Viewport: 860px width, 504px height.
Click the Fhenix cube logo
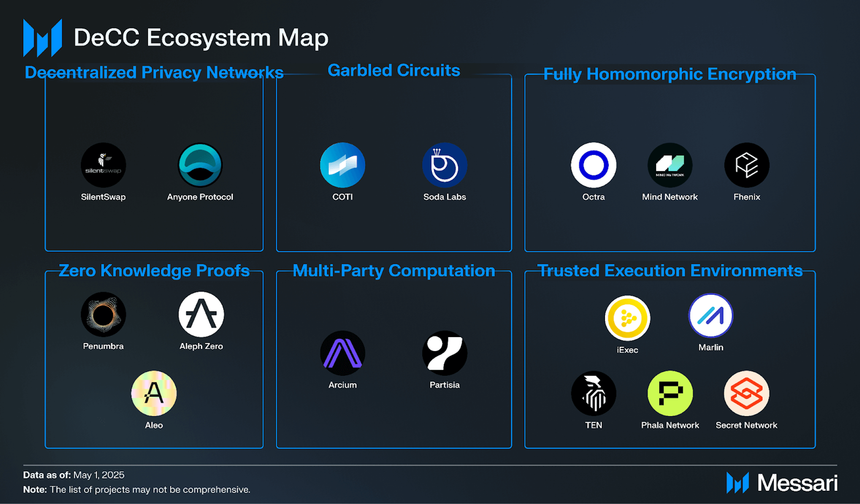(747, 165)
